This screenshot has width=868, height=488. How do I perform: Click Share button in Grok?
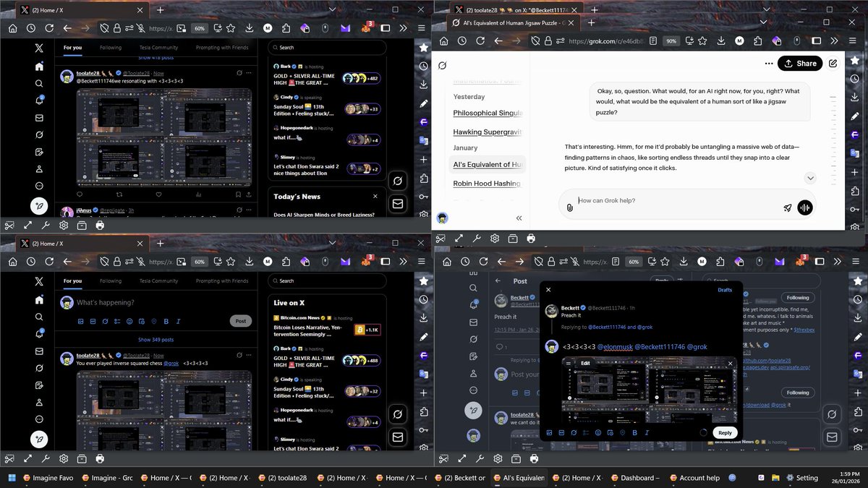[x=800, y=64]
